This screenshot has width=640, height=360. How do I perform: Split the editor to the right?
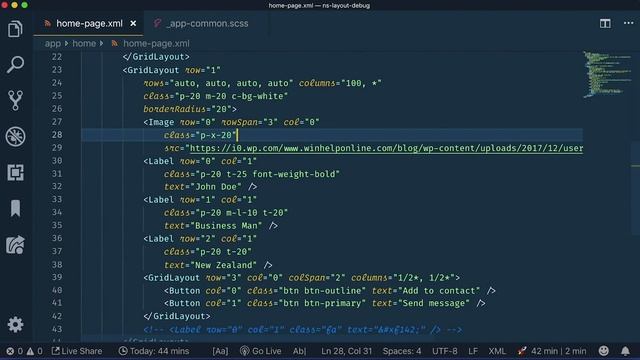pyautogui.click(x=605, y=23)
